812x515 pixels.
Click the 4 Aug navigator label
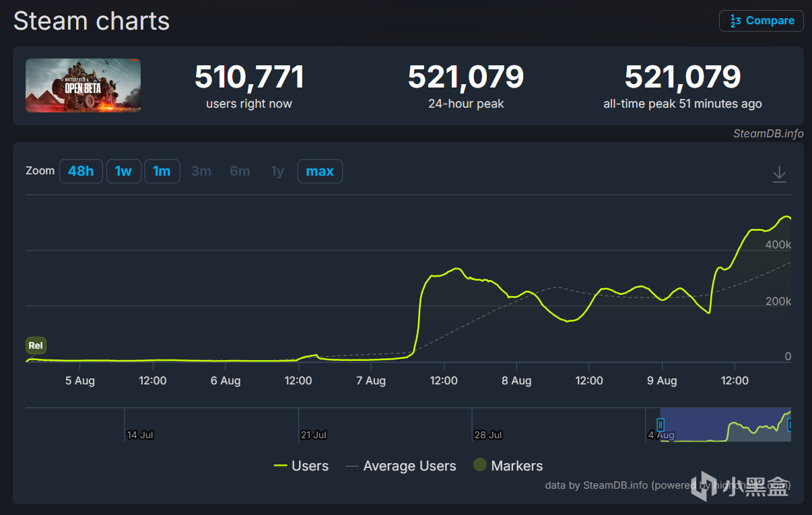pyautogui.click(x=661, y=435)
